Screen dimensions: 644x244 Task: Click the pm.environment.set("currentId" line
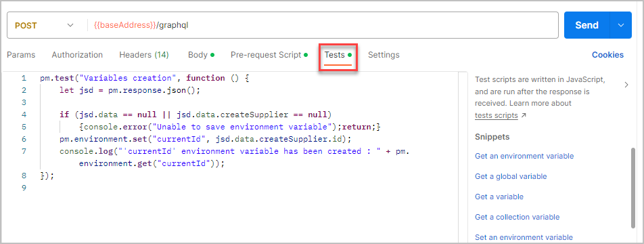click(x=206, y=139)
